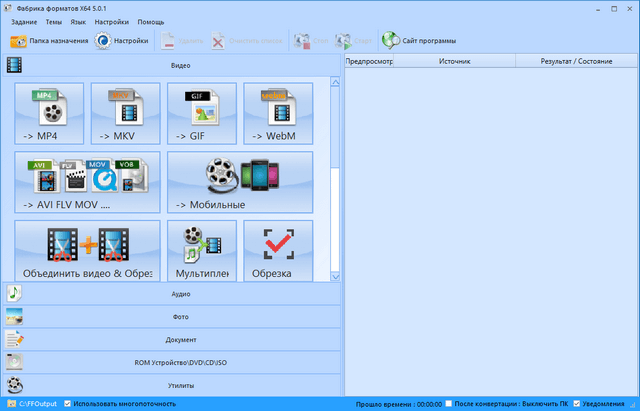Viewport: 640px width, 411px height.
Task: Launch the Мультиплекс tool
Action: (202, 251)
